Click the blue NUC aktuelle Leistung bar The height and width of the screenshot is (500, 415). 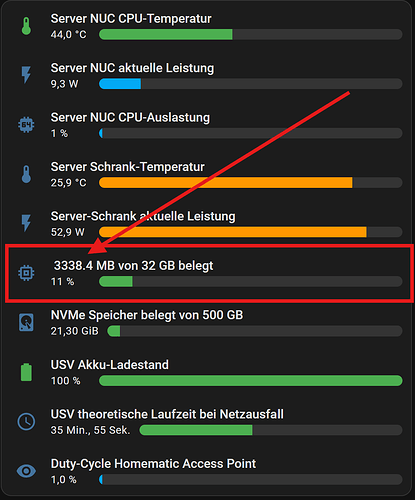tap(120, 84)
